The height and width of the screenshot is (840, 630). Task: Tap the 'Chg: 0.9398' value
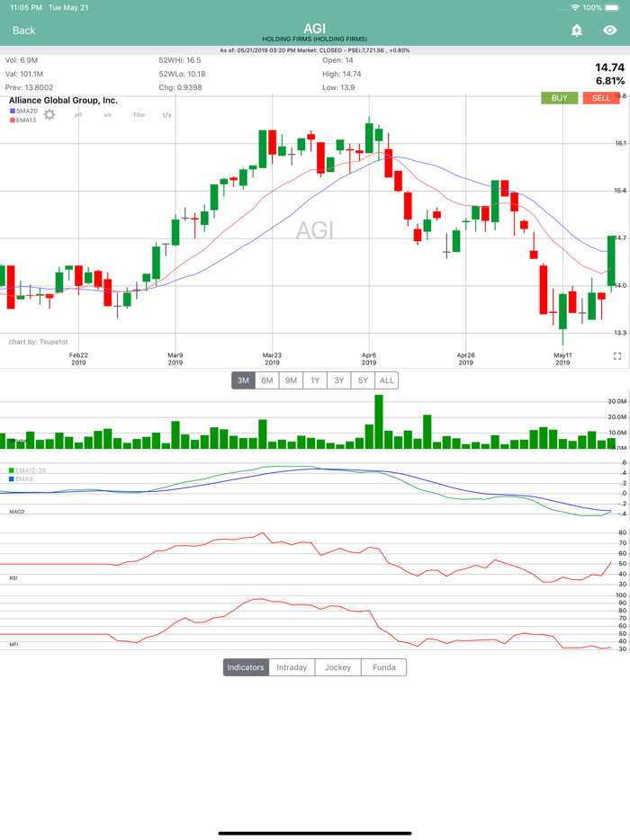pyautogui.click(x=180, y=87)
